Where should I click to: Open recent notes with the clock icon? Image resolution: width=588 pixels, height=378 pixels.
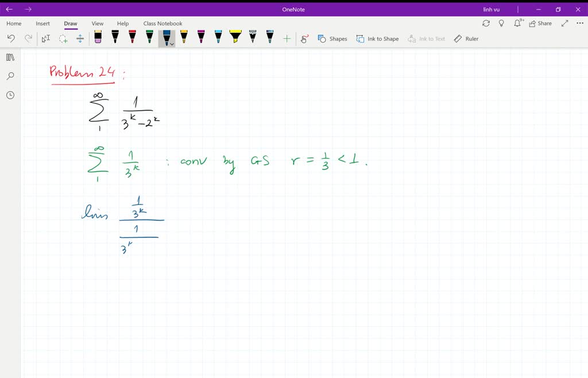tap(10, 95)
